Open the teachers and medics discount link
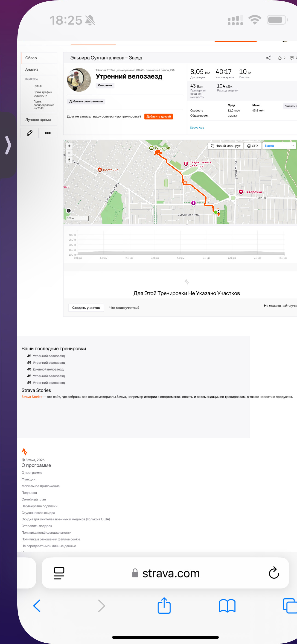This screenshot has height=644, width=297. click(x=66, y=519)
